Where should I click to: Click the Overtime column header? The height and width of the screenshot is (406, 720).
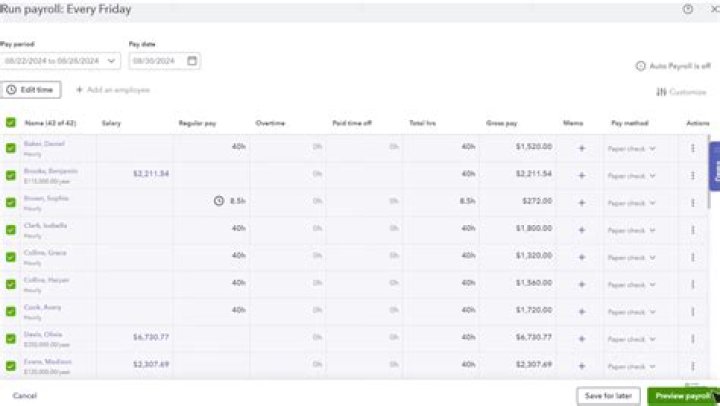pyautogui.click(x=270, y=123)
